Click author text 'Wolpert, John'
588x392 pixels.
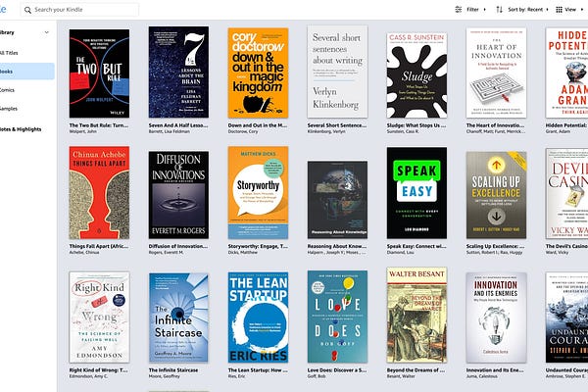click(82, 131)
